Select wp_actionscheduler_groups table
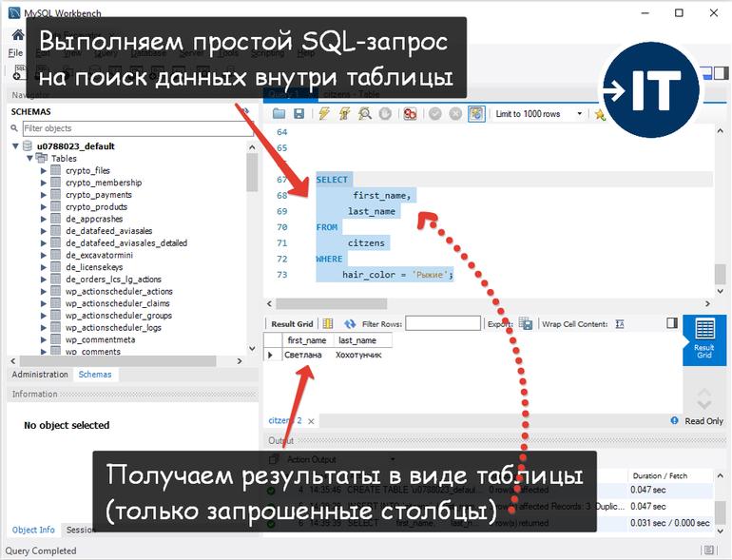Screen dimensions: 732x560 tap(119, 316)
